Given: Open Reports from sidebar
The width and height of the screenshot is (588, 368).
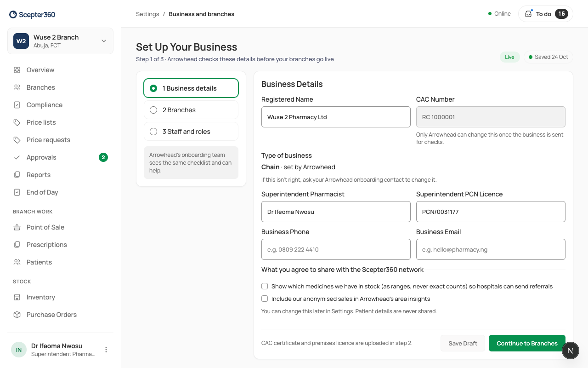Looking at the screenshot, I should coord(60,175).
